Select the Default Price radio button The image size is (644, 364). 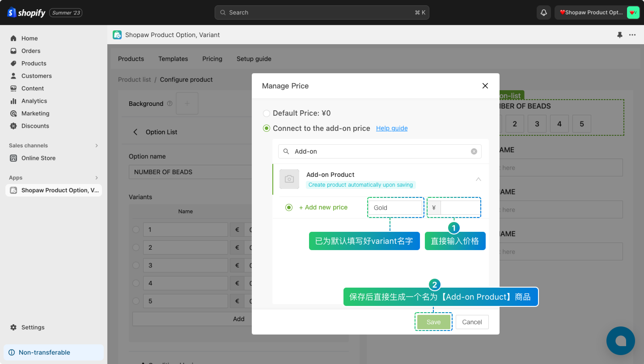pos(266,113)
